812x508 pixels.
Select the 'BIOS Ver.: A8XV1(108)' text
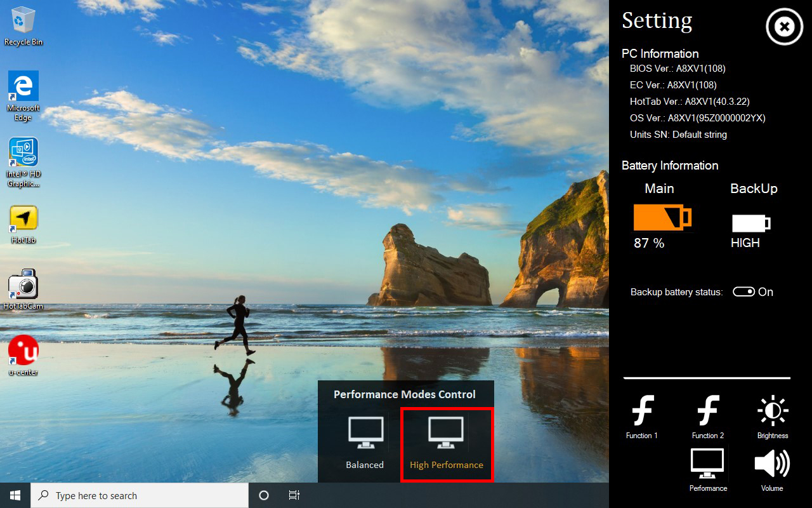(x=678, y=69)
